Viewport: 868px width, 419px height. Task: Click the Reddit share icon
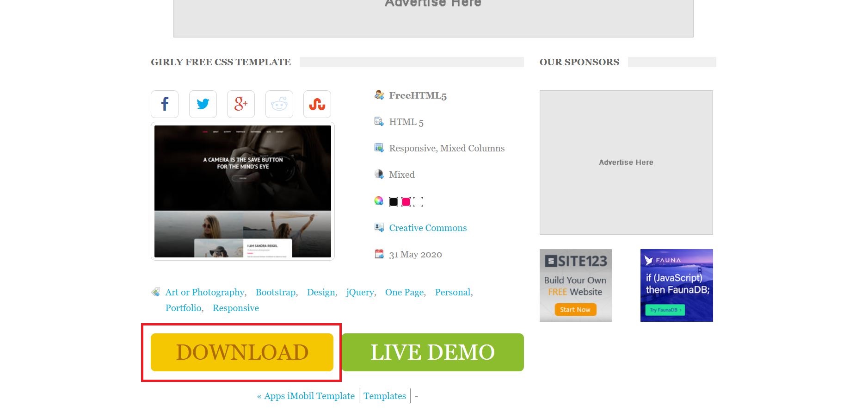click(279, 104)
